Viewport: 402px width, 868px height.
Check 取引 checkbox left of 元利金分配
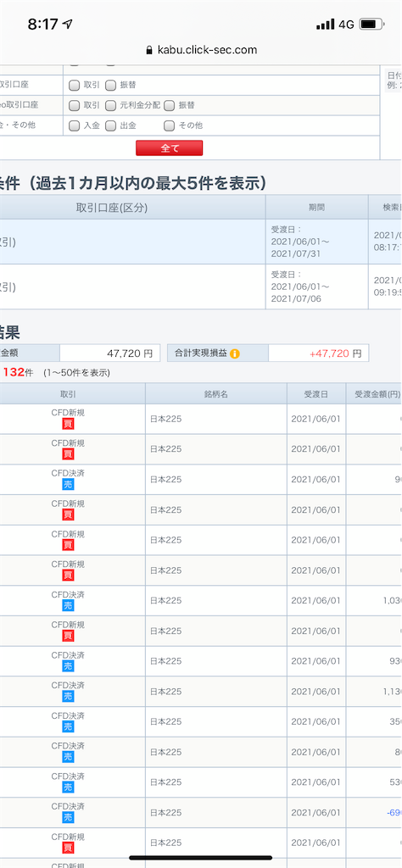pos(74,105)
